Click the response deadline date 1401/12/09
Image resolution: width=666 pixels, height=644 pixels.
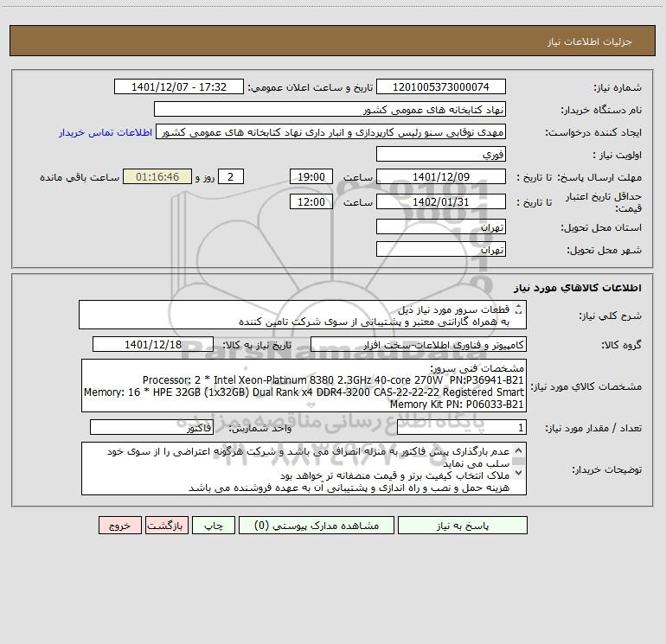(x=441, y=176)
